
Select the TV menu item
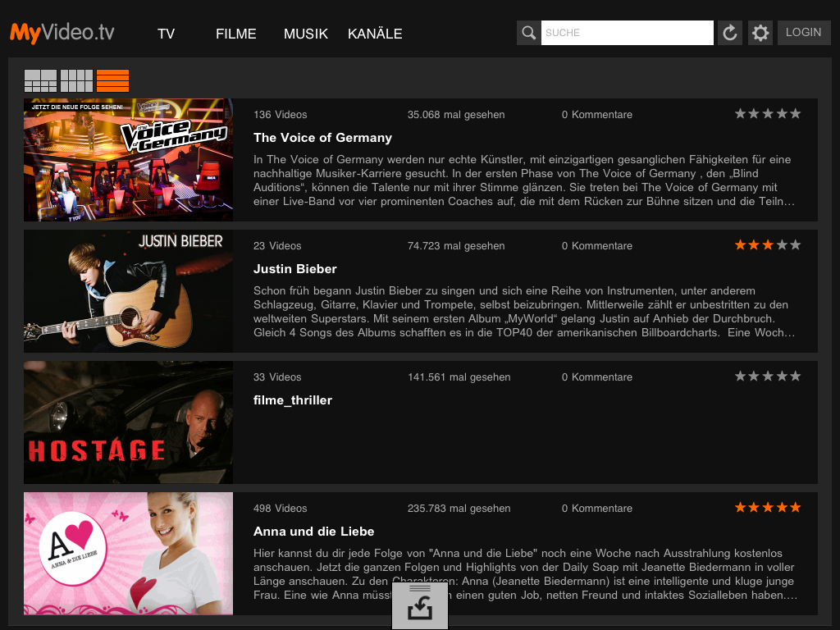coord(166,34)
